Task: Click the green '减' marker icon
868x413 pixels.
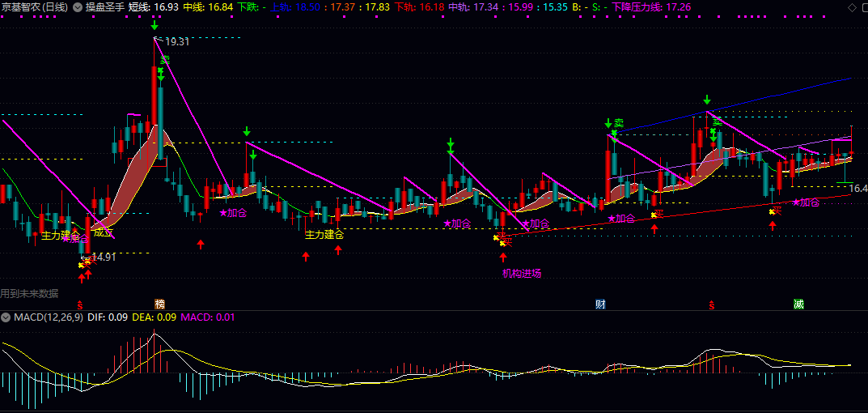Action: coord(798,304)
